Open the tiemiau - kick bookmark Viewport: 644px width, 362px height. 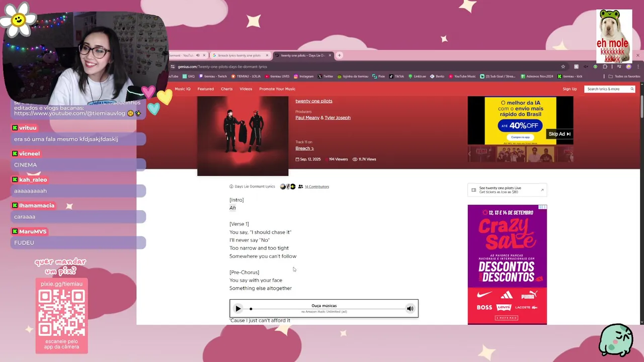coord(570,76)
